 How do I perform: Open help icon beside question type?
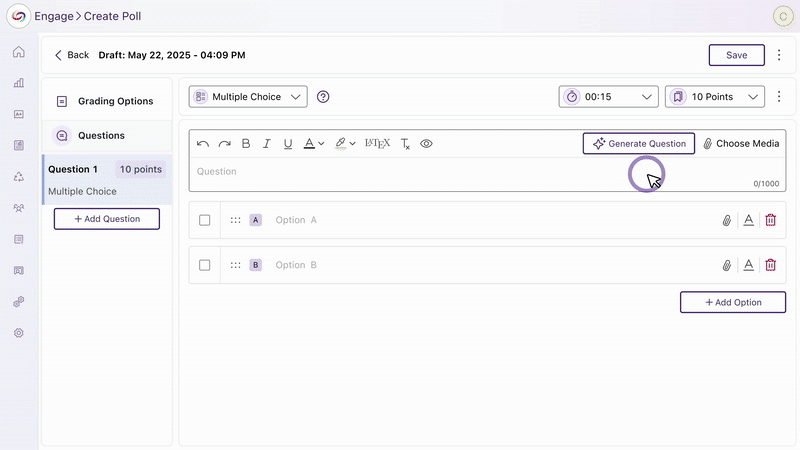[x=323, y=97]
